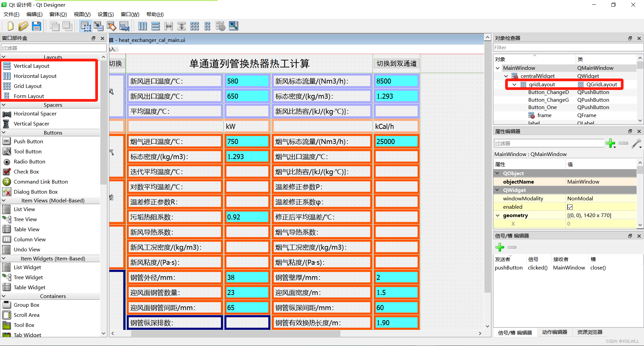Collapse the QWidget section in property editor
The image size is (644, 346).
(x=497, y=190)
